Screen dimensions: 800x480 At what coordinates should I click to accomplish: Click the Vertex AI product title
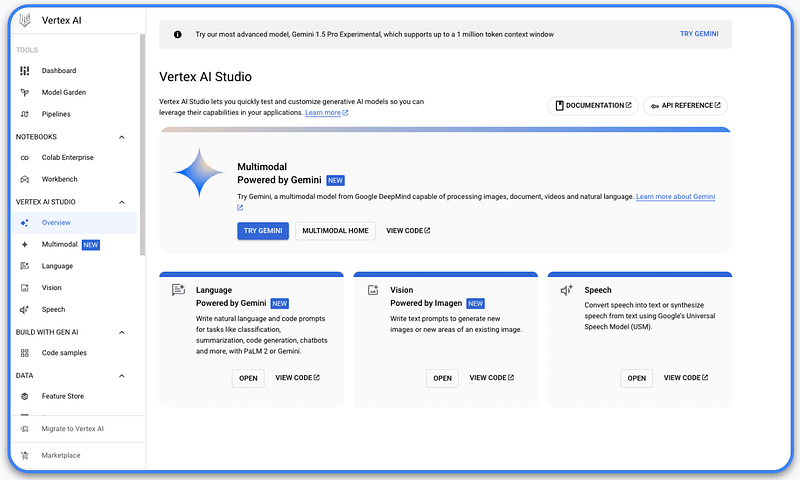coord(62,20)
